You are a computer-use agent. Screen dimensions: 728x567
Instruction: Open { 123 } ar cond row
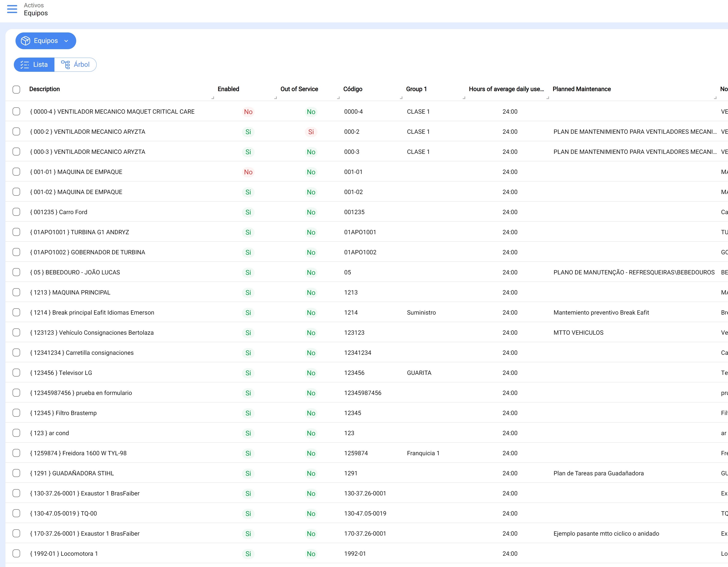(50, 433)
